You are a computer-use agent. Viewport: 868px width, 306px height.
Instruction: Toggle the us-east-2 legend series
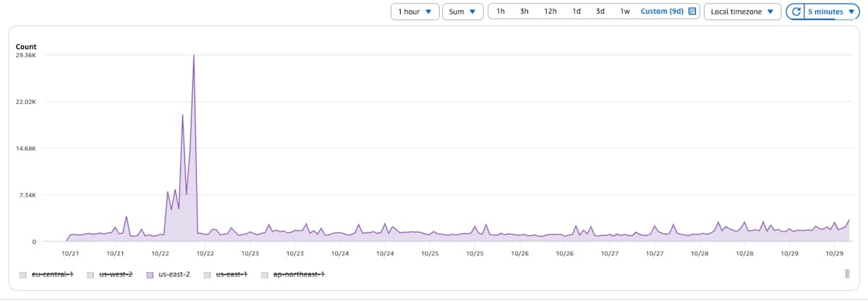[x=169, y=274]
